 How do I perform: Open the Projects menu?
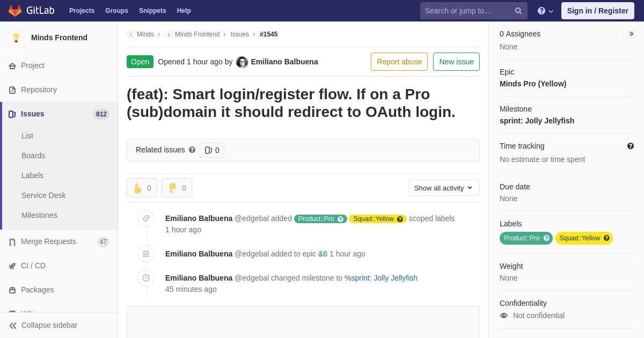[82, 11]
